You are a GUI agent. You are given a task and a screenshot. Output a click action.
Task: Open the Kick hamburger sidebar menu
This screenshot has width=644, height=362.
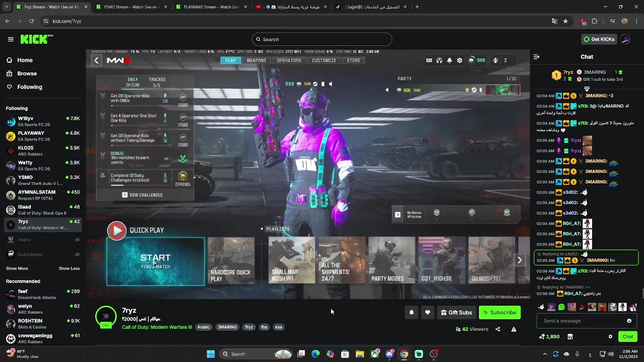[x=11, y=39]
